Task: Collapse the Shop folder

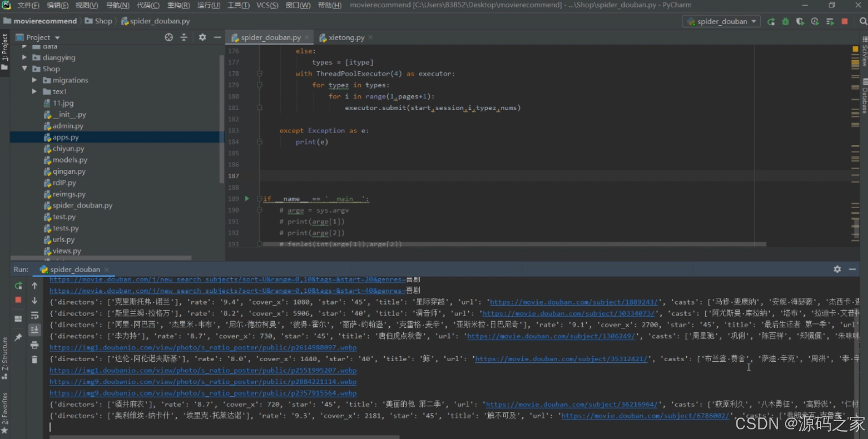Action: coord(24,69)
